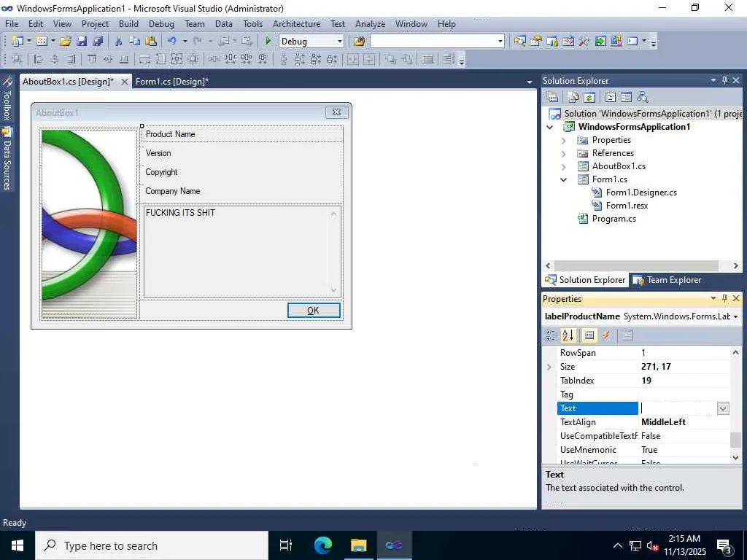Open the Text property value dropdown
Screen dimensions: 747x560
[x=723, y=408]
